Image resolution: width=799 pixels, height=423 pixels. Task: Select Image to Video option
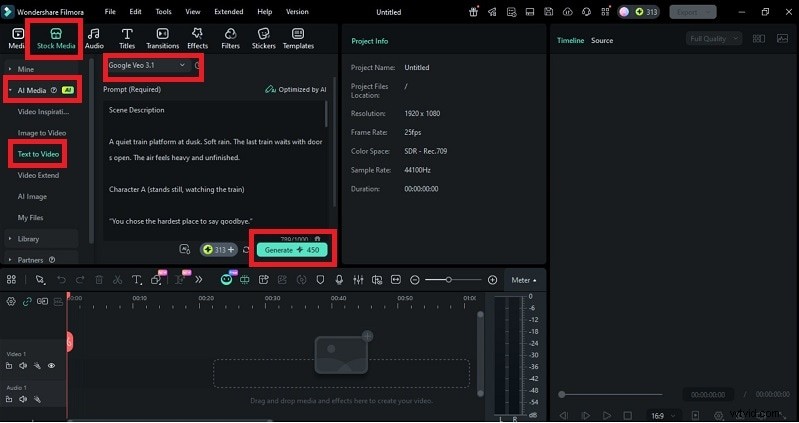coord(42,133)
